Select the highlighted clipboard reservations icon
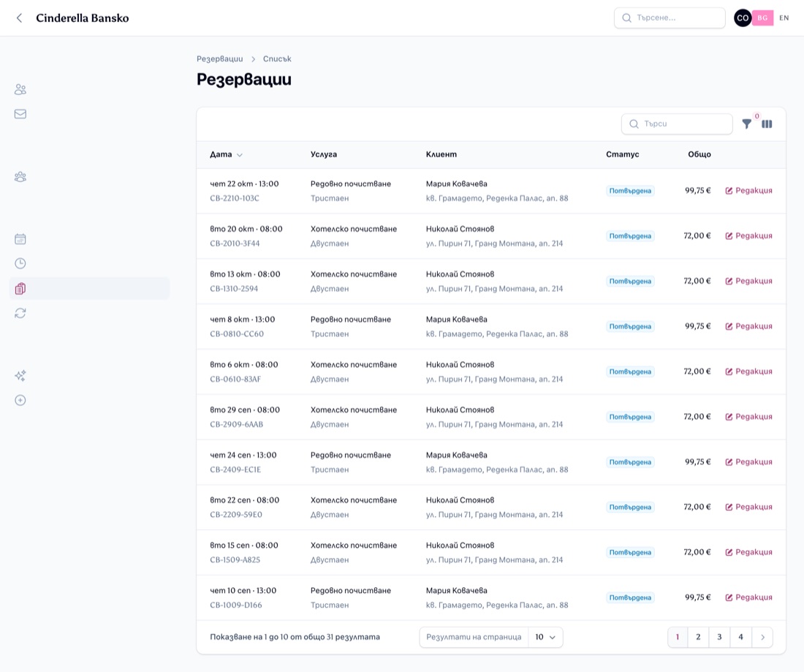Screen dimensions: 804x672 point(20,288)
